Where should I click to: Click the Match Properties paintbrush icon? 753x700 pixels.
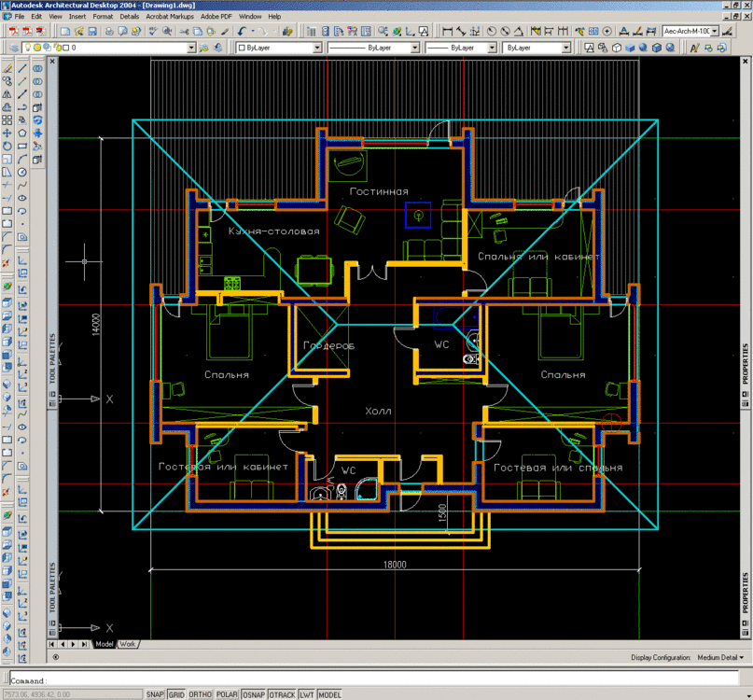[x=224, y=33]
